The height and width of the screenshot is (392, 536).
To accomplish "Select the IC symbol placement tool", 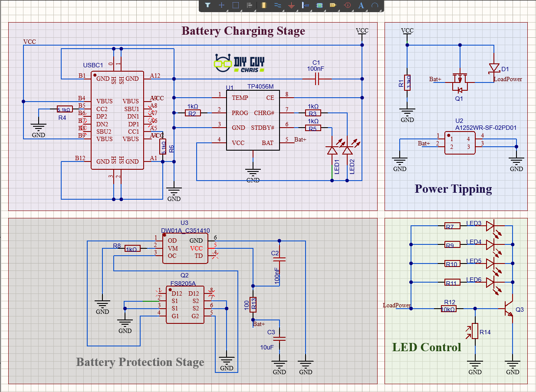I will pos(319,6).
